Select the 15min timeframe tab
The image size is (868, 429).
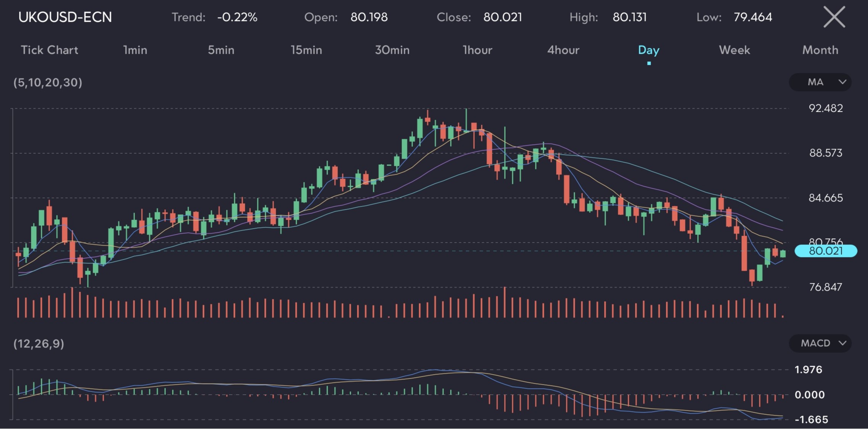coord(306,50)
